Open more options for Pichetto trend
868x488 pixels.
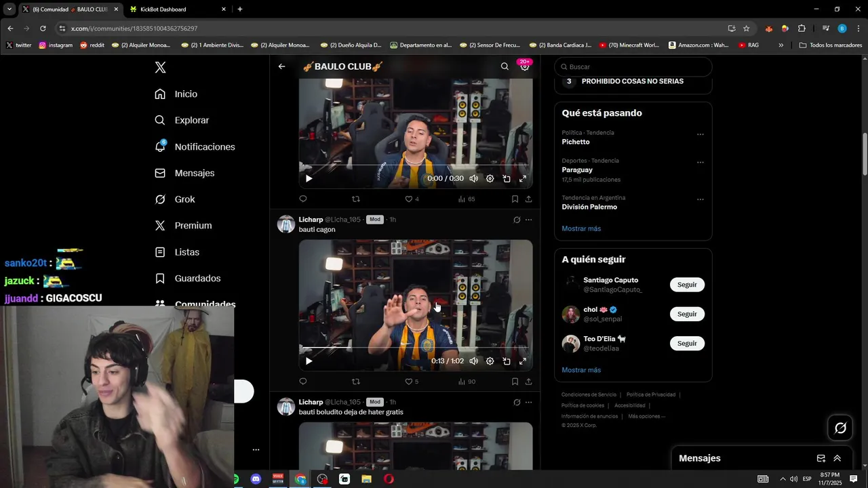[x=701, y=134]
